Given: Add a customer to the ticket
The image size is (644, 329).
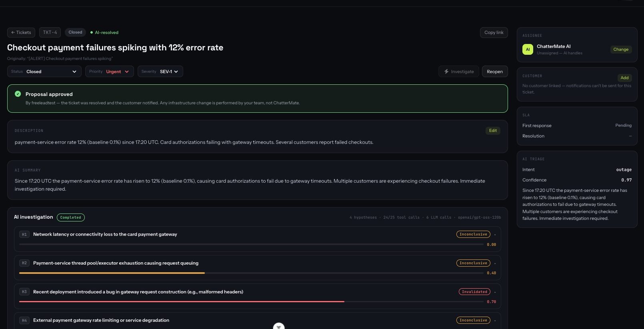Looking at the screenshot, I should tap(624, 78).
